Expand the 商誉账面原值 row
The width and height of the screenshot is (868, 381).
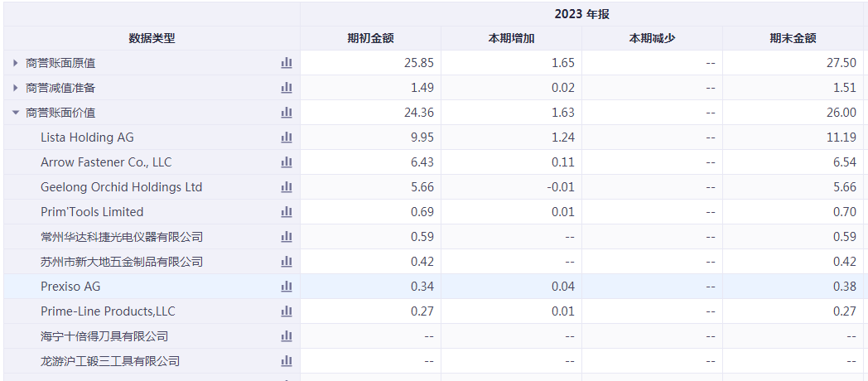16,63
